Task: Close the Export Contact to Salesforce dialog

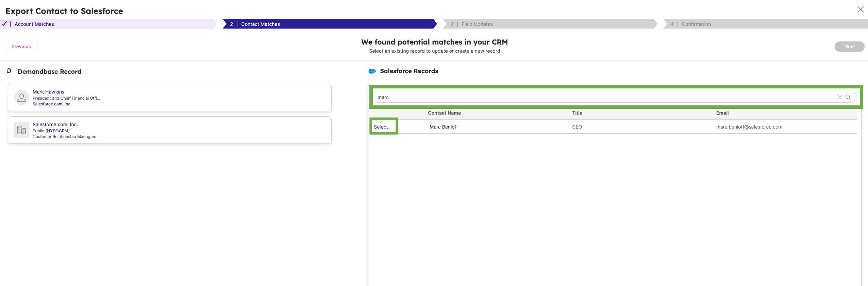Action: 861,10
